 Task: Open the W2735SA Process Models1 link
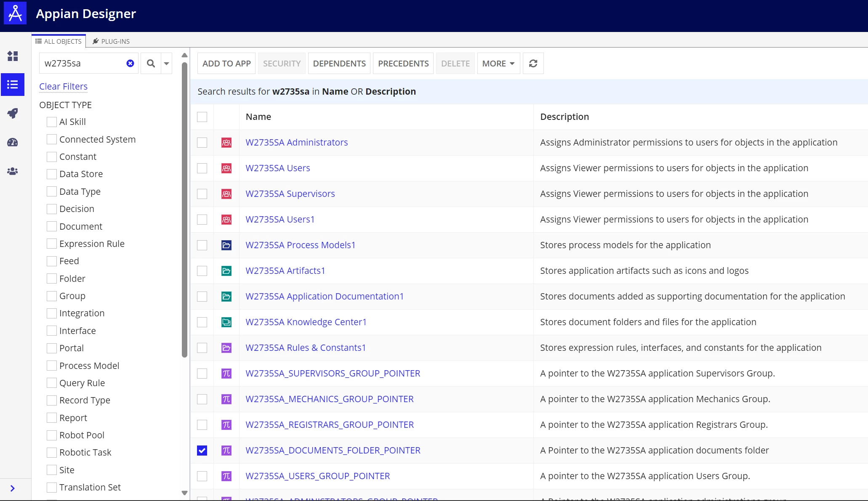click(301, 245)
